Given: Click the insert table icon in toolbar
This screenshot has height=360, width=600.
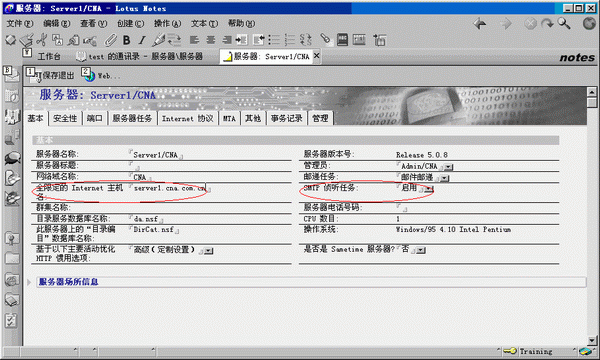Looking at the screenshot, I should click(379, 40).
